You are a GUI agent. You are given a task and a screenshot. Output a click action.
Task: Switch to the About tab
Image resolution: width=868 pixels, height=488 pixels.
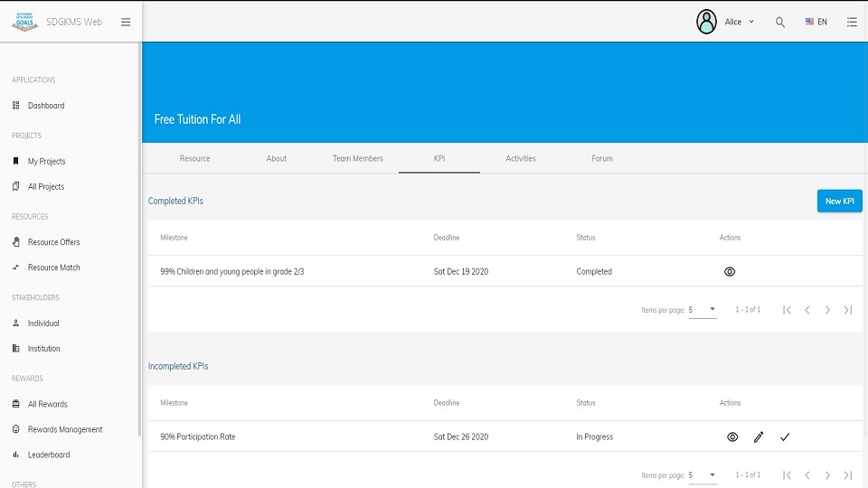(277, 158)
